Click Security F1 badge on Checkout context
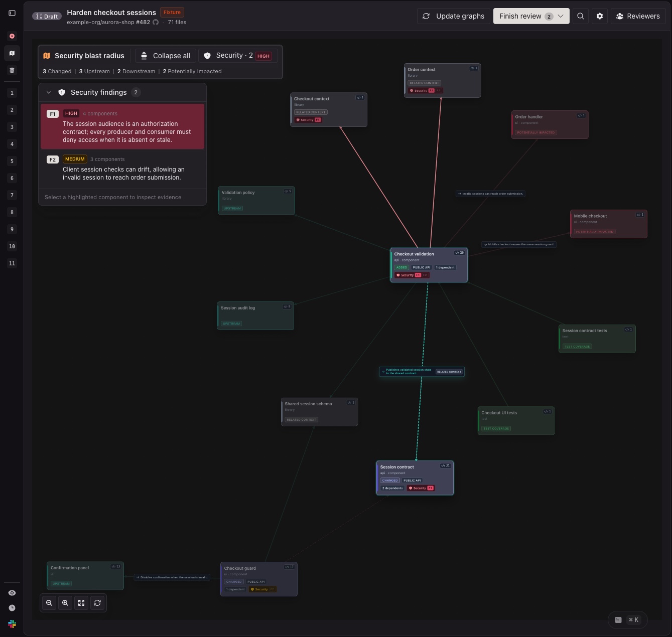672x637 pixels. click(308, 120)
